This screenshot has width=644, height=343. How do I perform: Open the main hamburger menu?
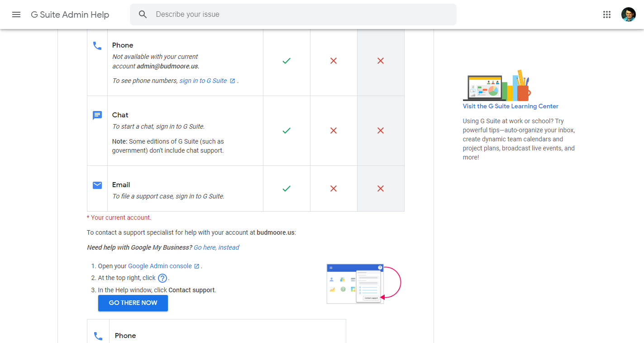(x=16, y=14)
